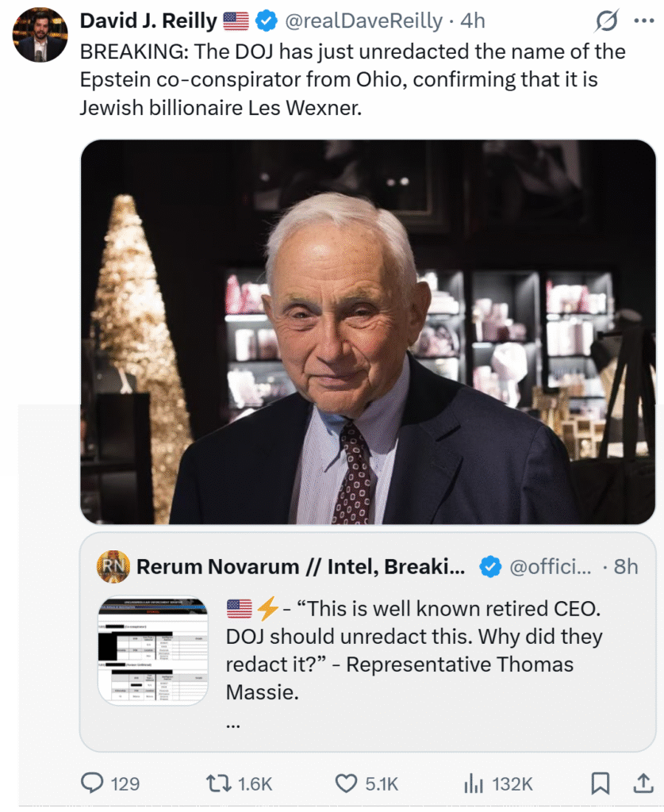Click Rerum Novarum's verified badge

(x=491, y=566)
